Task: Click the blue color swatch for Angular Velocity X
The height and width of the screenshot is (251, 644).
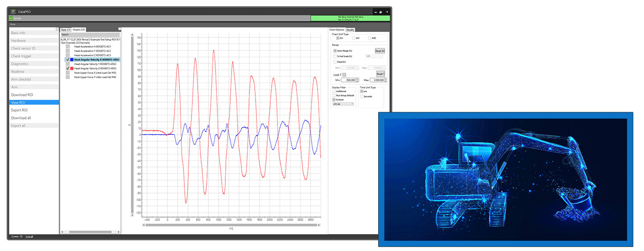Action: point(71,59)
